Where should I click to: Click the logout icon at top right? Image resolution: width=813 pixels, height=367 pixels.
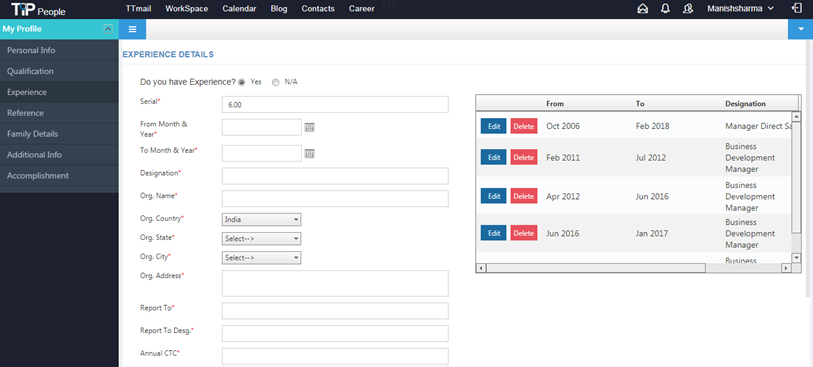(x=796, y=8)
